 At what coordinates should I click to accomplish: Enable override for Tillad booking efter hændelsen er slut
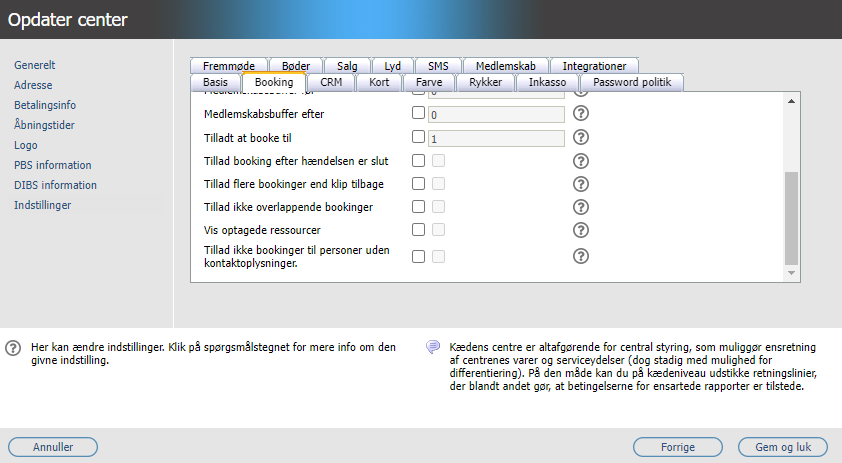(418, 161)
